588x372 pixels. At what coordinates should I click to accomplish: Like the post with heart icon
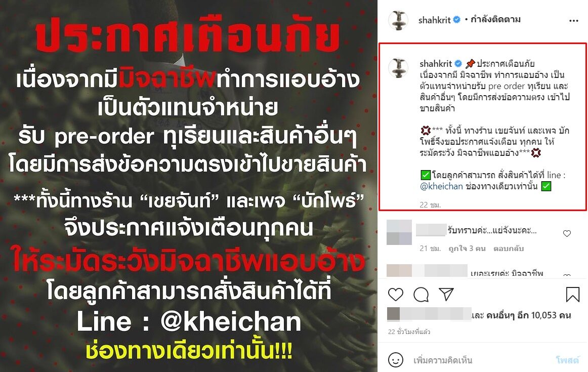pos(395,295)
